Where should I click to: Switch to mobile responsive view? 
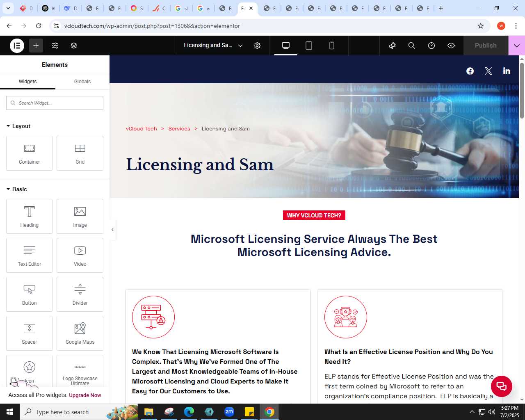click(x=332, y=46)
